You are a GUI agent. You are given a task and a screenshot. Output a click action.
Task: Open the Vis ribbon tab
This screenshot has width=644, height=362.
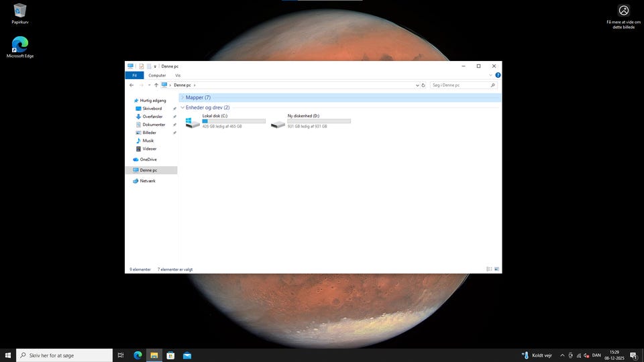coord(178,76)
